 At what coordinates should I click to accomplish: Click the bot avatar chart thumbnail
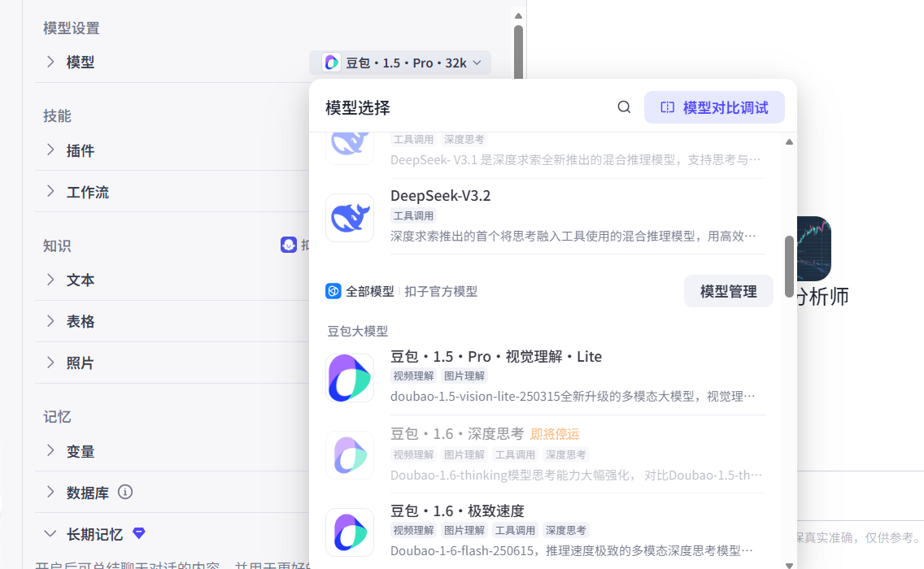(x=814, y=248)
